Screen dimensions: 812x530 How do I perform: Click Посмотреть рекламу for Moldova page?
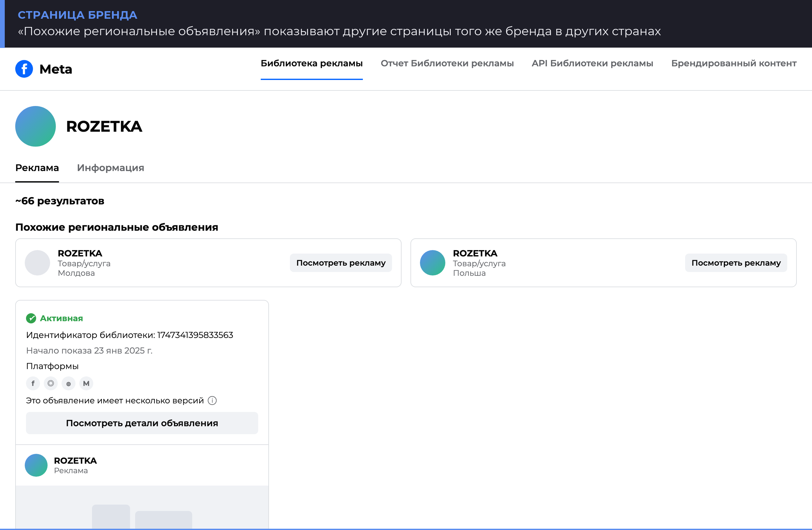[x=341, y=263]
